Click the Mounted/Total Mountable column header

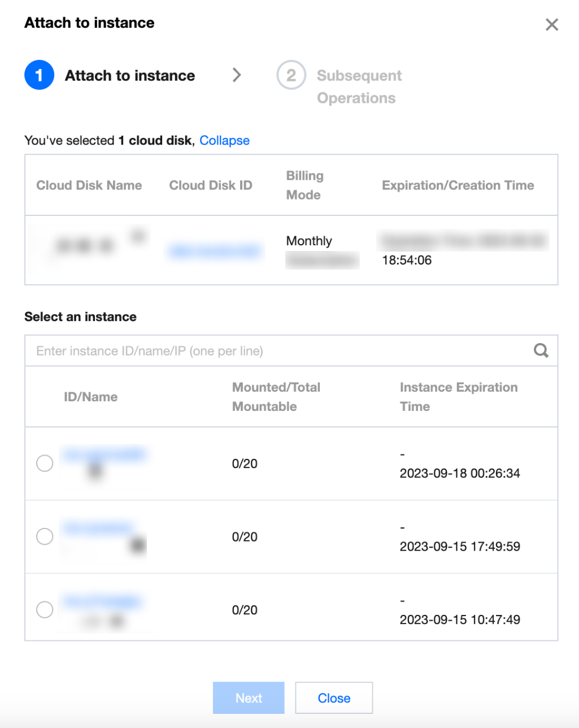pos(276,397)
